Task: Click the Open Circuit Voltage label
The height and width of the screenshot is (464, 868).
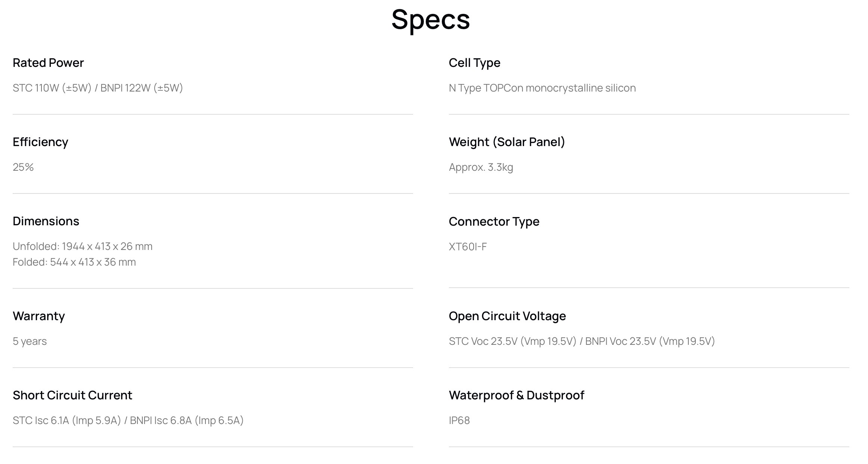Action: click(x=507, y=316)
